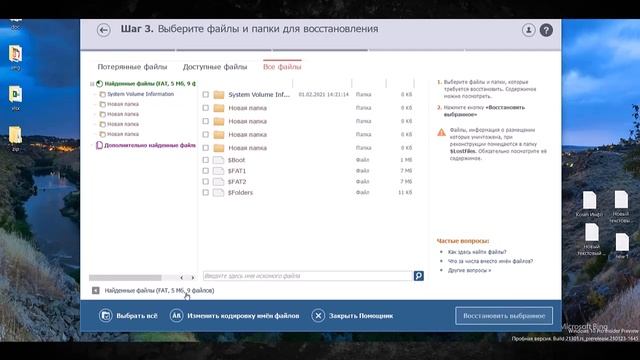640x360 pixels.
Task: Open the user account icon
Action: [x=528, y=30]
